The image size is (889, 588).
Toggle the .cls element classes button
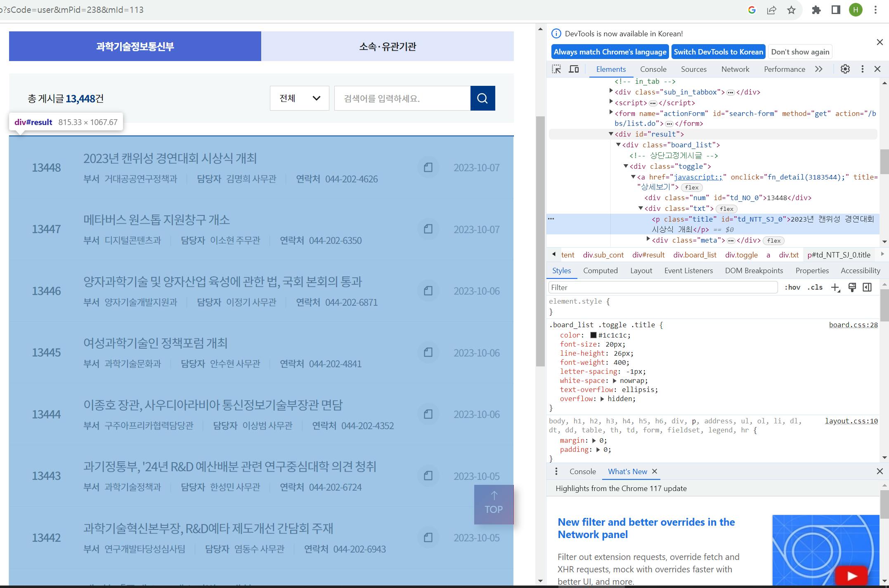[x=815, y=288]
